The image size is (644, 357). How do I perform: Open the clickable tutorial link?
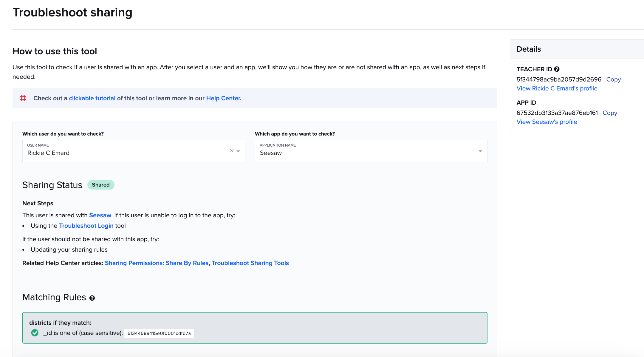tap(92, 98)
